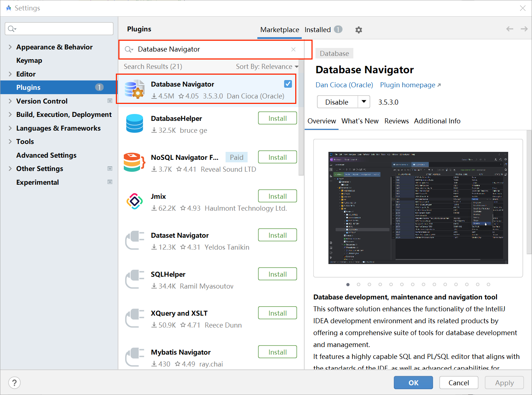Open the help question mark button

point(14,383)
